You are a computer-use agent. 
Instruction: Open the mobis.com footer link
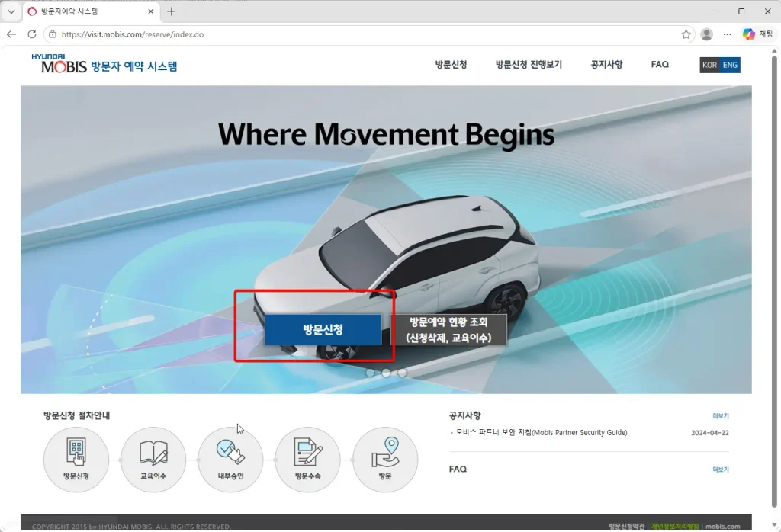coord(723,526)
